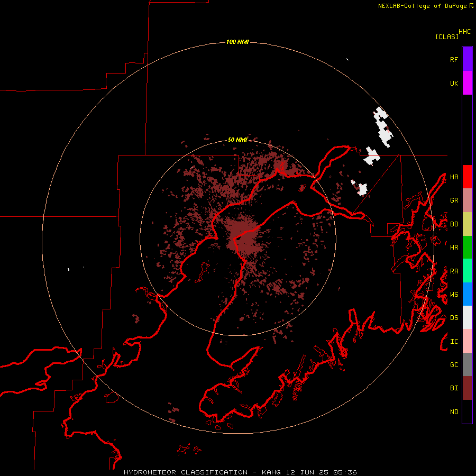Image resolution: width=476 pixels, height=476 pixels.
Task: Click the GR pinkish legend swatch
Action: (x=467, y=200)
